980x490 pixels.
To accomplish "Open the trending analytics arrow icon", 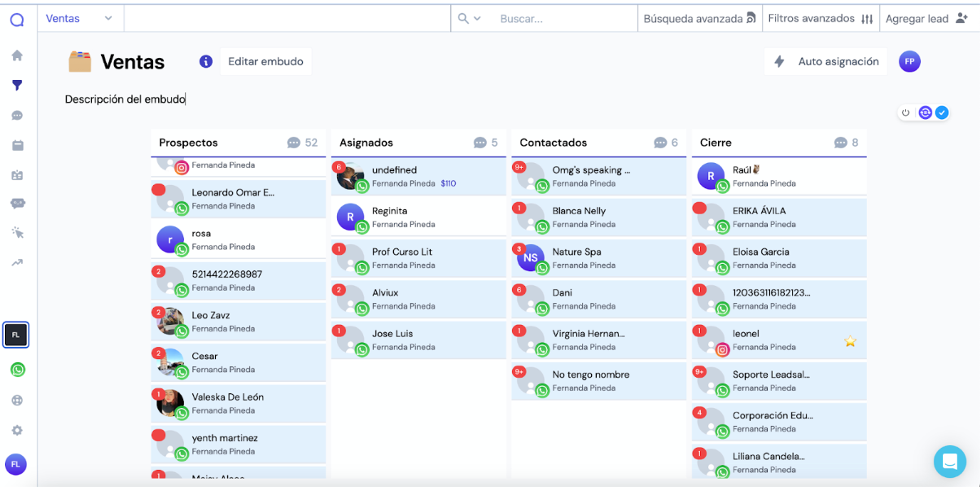I will 17,263.
